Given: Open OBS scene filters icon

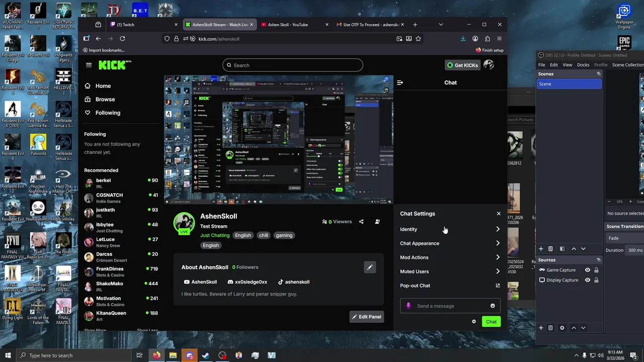Looking at the screenshot, I should 562,249.
